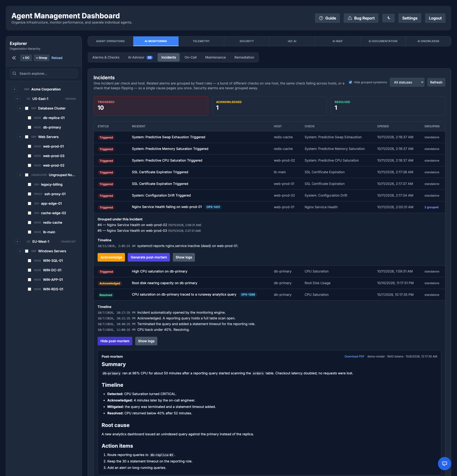This screenshot has width=457, height=476.
Task: Check the Database Cluster group checkbox
Action: tap(27, 108)
